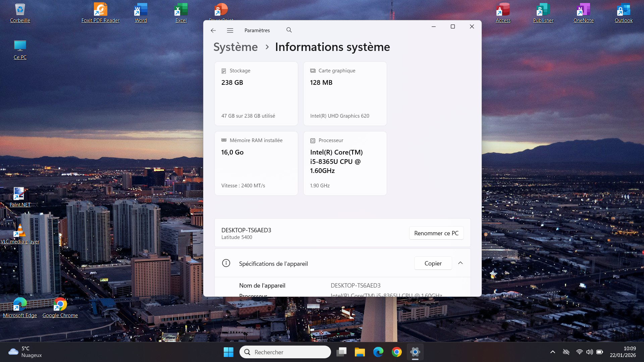
Task: Click the DESKTOP-TS6AED3 device name value
Action: click(356, 286)
